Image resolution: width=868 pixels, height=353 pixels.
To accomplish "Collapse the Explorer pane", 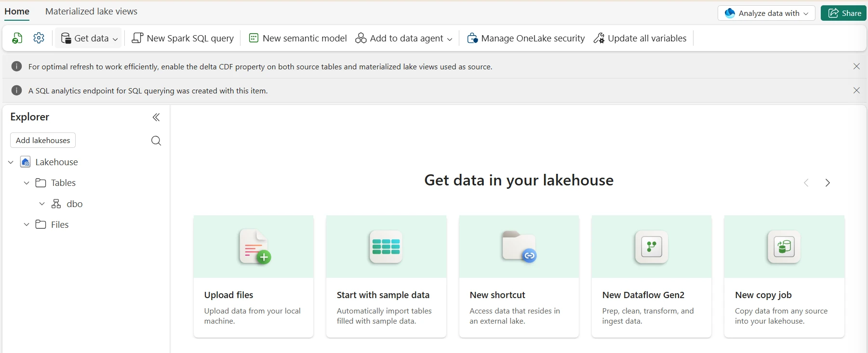I will 156,117.
